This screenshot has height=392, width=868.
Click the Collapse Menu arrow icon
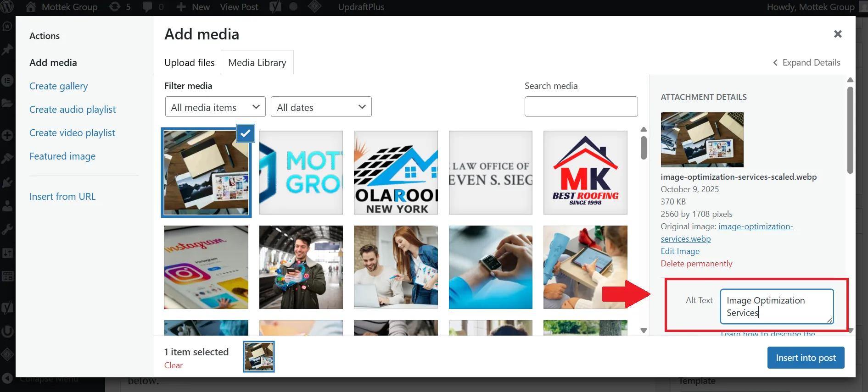[7, 379]
